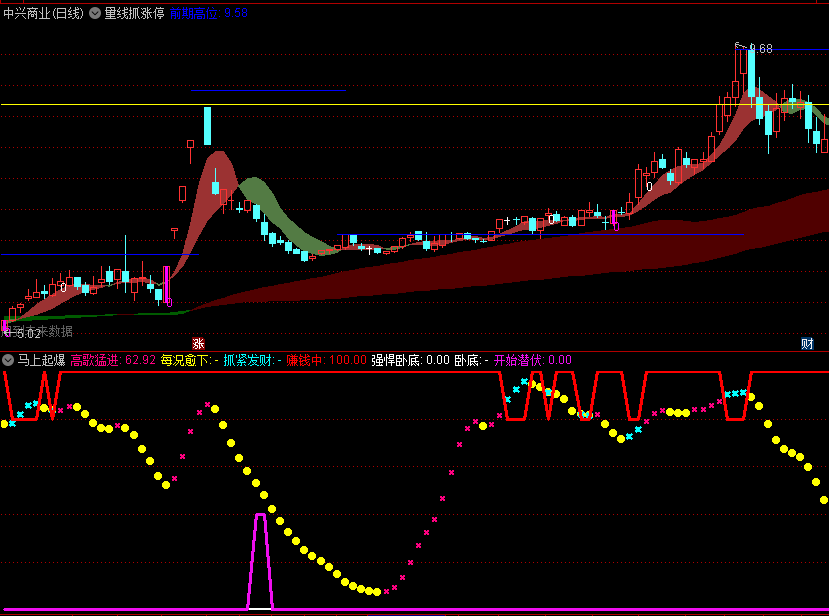Image resolution: width=829 pixels, height=616 pixels.
Task: Expand the main chart indicator dropdown arrow
Action: tap(95, 13)
